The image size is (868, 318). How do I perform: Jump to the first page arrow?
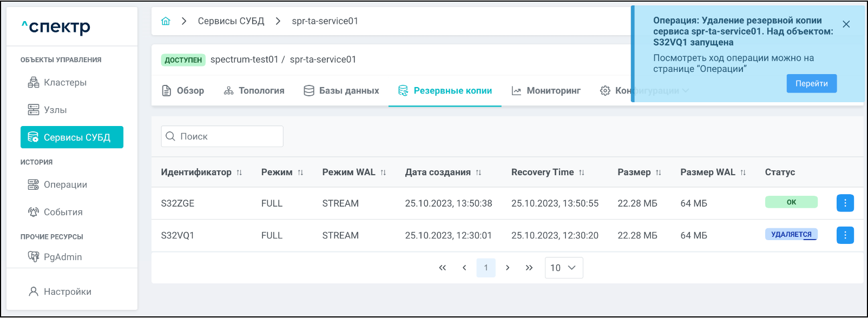(x=443, y=268)
